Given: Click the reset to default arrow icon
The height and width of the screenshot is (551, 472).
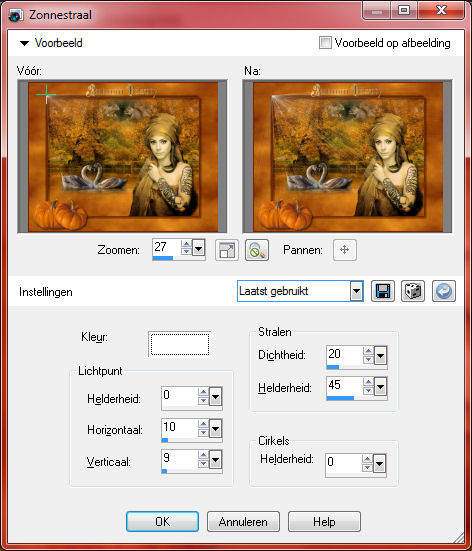Looking at the screenshot, I should click(x=444, y=291).
